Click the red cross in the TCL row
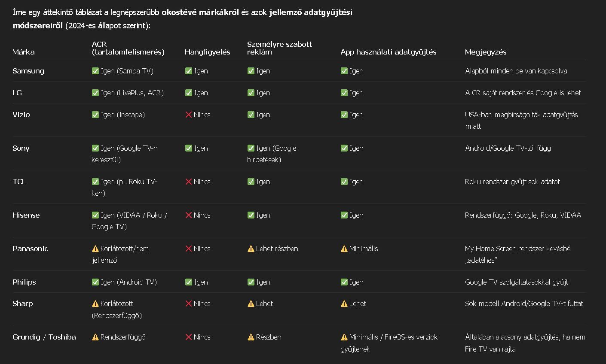 188,182
